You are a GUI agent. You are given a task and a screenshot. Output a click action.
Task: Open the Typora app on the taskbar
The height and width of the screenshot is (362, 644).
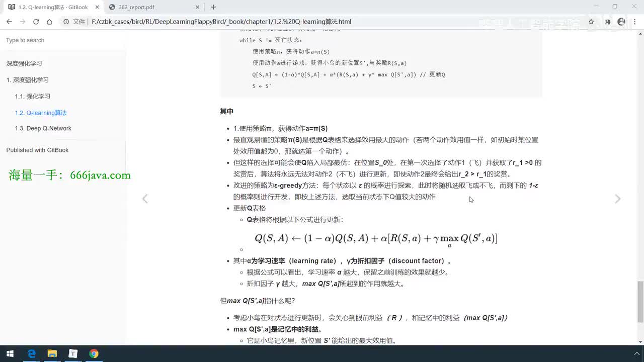click(x=73, y=353)
